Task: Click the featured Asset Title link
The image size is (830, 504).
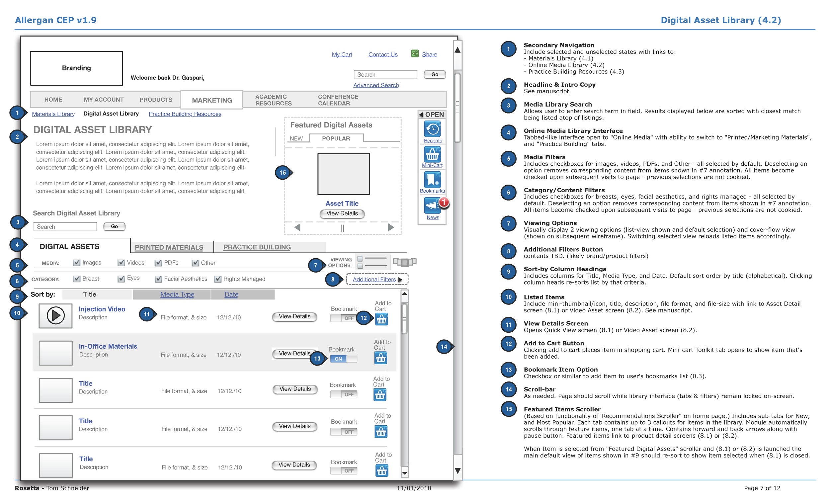Action: point(342,204)
